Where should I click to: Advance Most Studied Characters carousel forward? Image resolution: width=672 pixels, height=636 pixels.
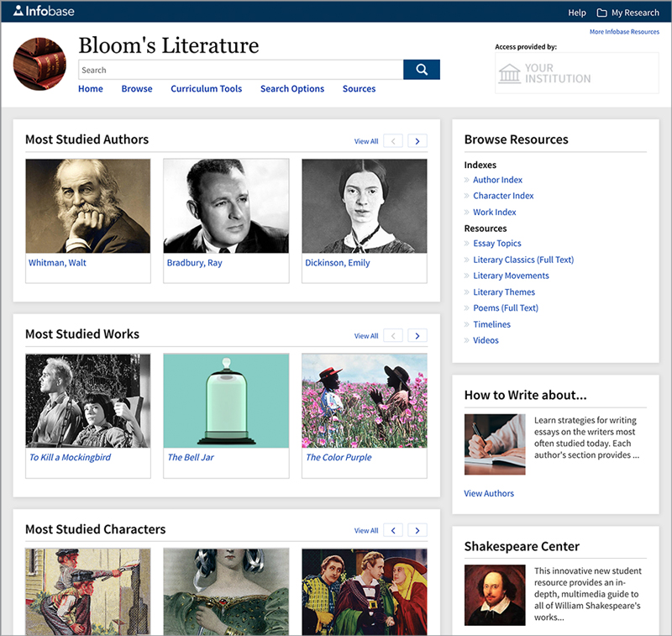[x=417, y=531]
